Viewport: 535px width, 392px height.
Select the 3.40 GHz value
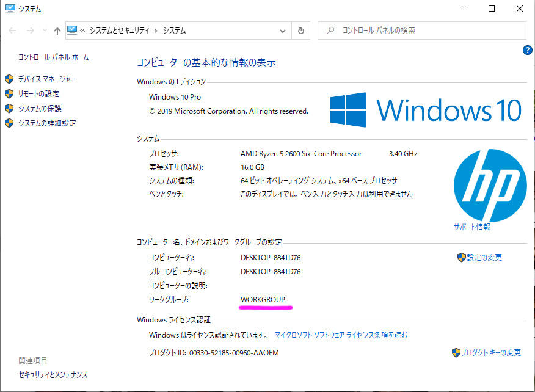(x=403, y=154)
